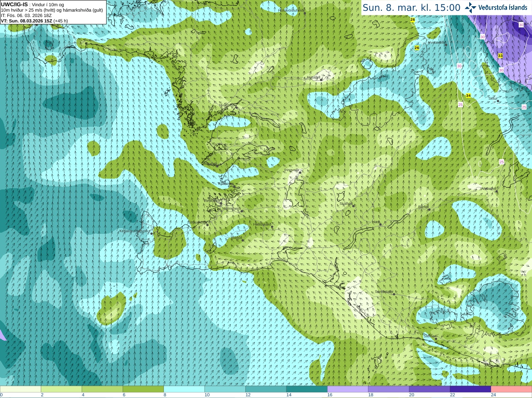532x398 pixels.
Task: Select the 8–10 m/s light cyan legend swatch
Action: (184, 389)
